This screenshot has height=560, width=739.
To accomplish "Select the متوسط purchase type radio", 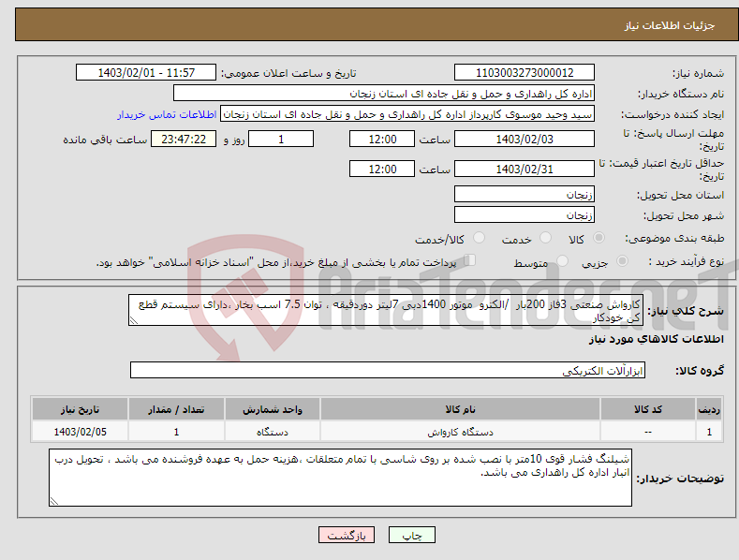I will click(x=562, y=260).
